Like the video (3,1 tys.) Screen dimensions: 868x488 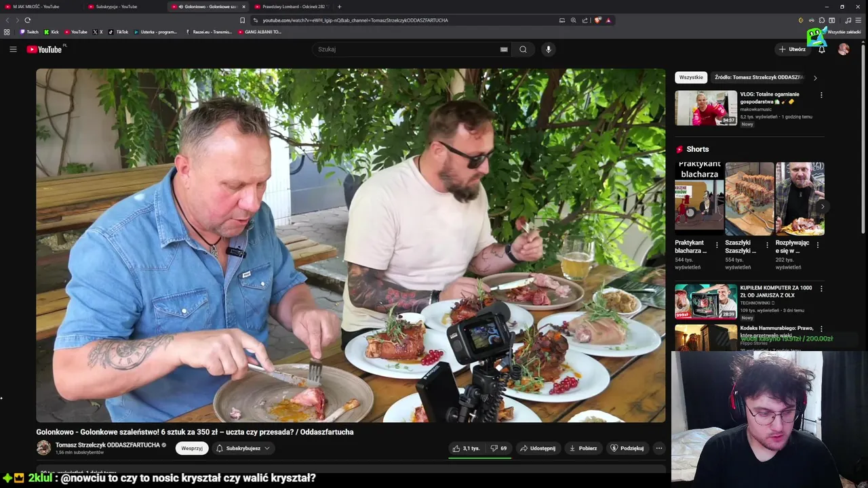pyautogui.click(x=466, y=448)
